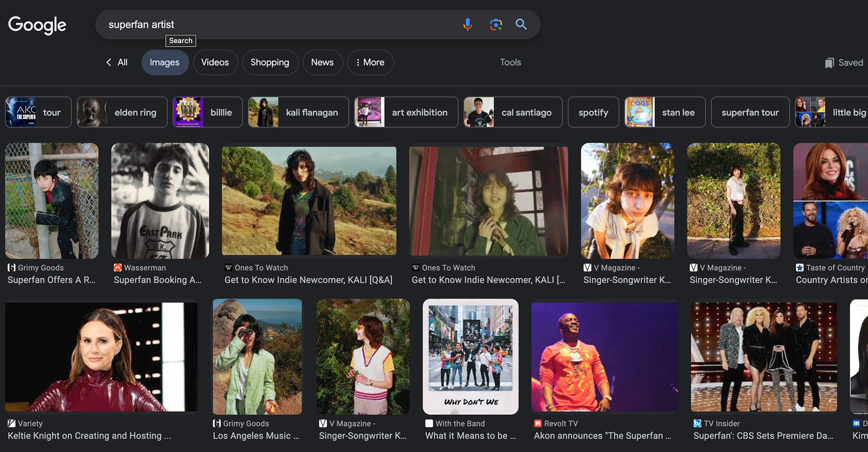Open Why Don't We polaroid thumbnail

471,357
